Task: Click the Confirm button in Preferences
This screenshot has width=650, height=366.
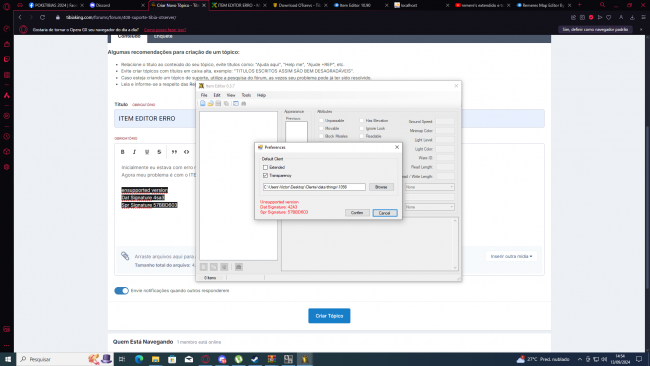Action: point(357,213)
